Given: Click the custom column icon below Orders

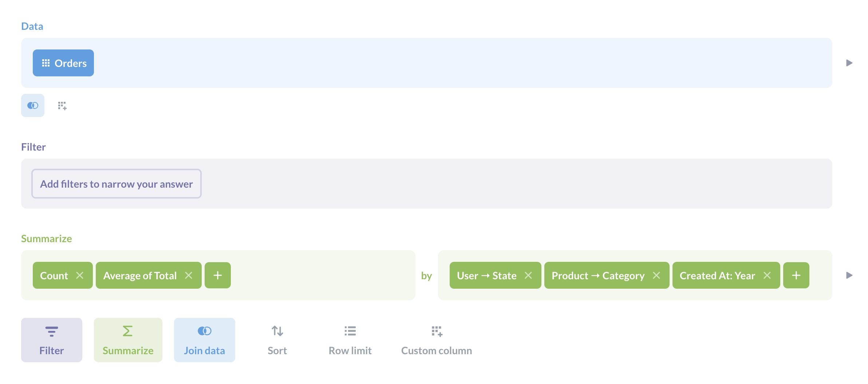Looking at the screenshot, I should 62,106.
